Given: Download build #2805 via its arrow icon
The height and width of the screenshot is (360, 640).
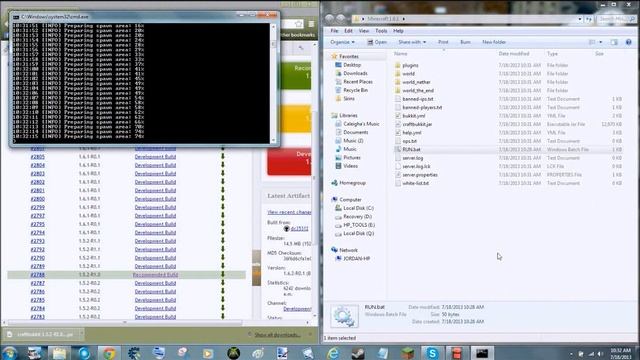Looking at the screenshot, I should point(223,157).
